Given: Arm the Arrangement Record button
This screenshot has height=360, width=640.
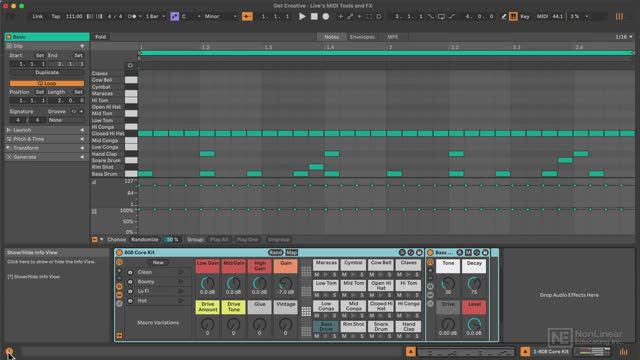Looking at the screenshot, I should tap(326, 16).
